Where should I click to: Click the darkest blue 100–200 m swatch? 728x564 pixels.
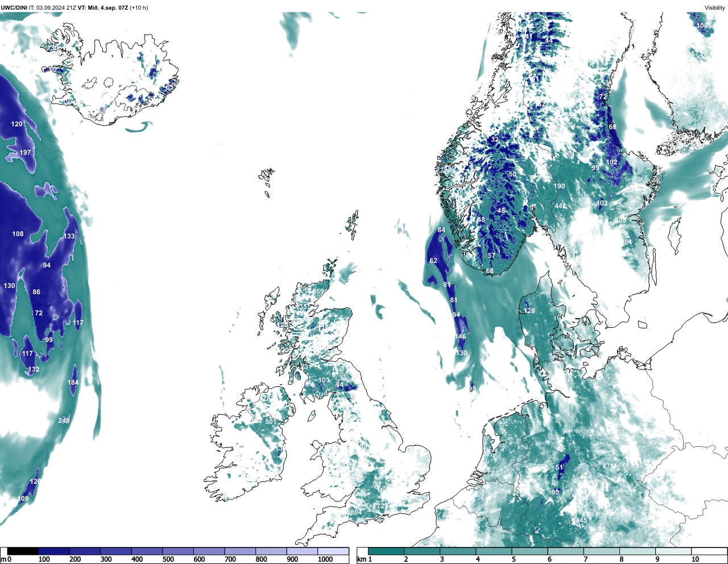[x=54, y=551]
